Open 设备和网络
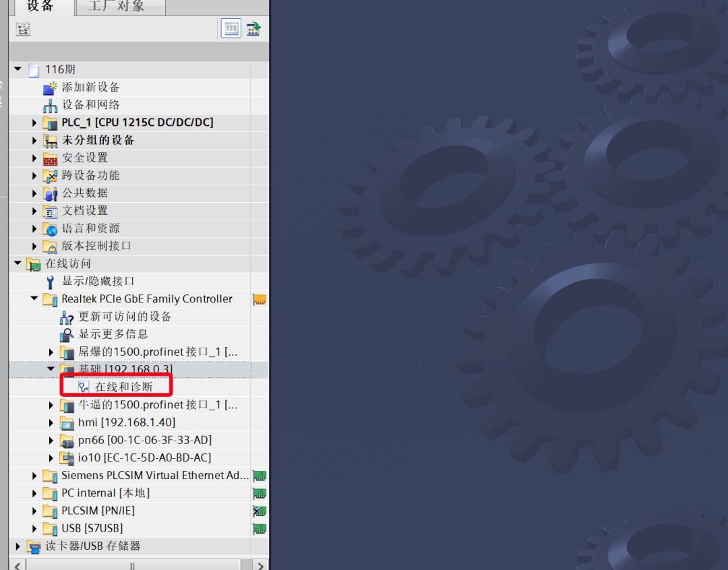The image size is (728, 570). 90,105
